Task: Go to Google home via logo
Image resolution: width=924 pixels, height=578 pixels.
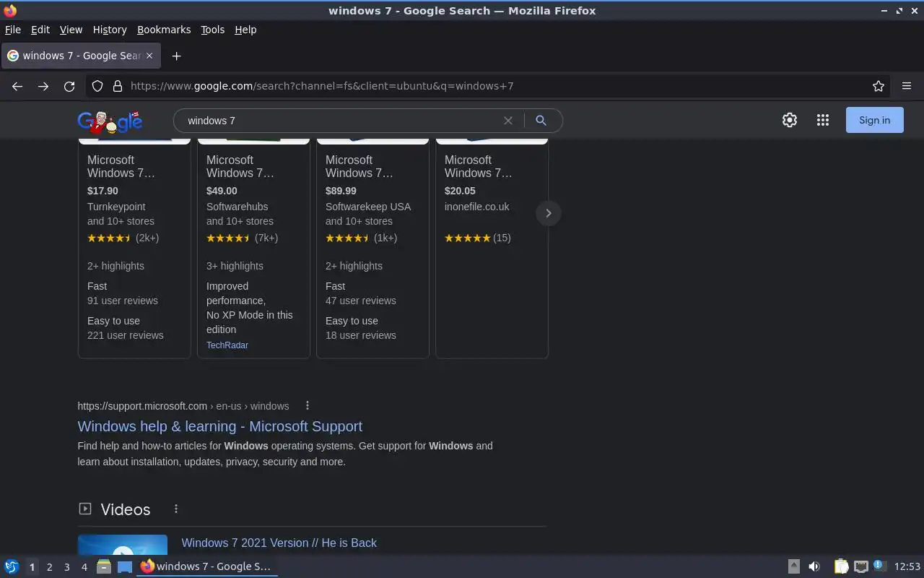Action: tap(110, 121)
